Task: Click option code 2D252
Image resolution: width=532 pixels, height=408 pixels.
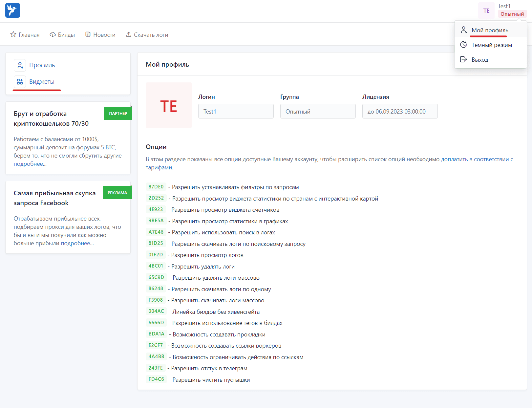Action: coord(156,198)
